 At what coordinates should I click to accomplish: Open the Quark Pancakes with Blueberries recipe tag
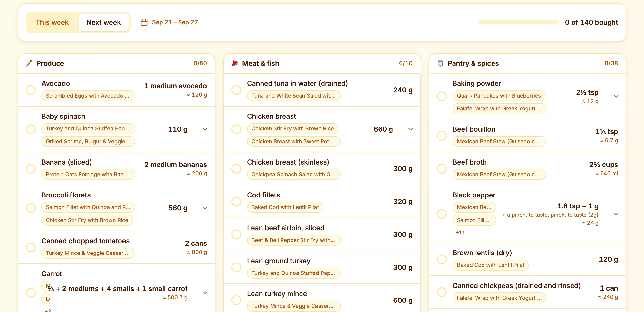pyautogui.click(x=499, y=96)
